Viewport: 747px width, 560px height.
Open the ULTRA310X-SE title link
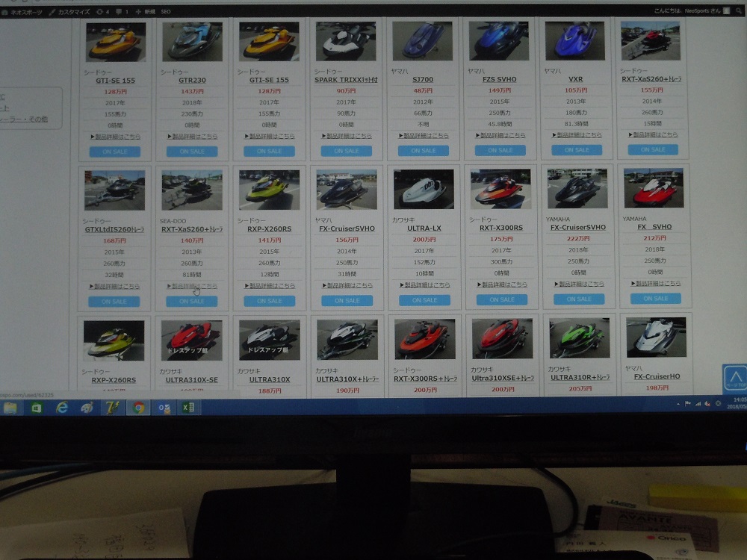click(191, 380)
